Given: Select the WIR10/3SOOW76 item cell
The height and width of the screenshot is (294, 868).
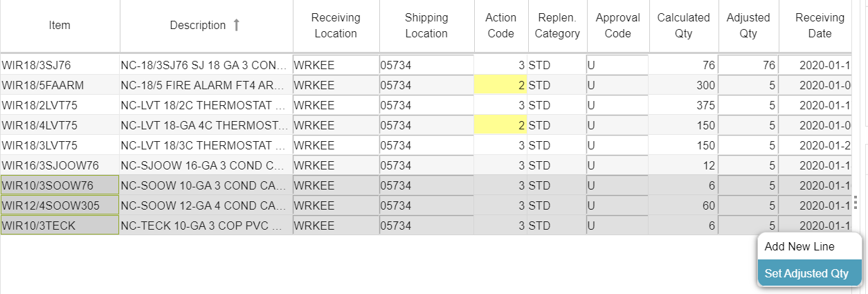Looking at the screenshot, I should [60, 186].
